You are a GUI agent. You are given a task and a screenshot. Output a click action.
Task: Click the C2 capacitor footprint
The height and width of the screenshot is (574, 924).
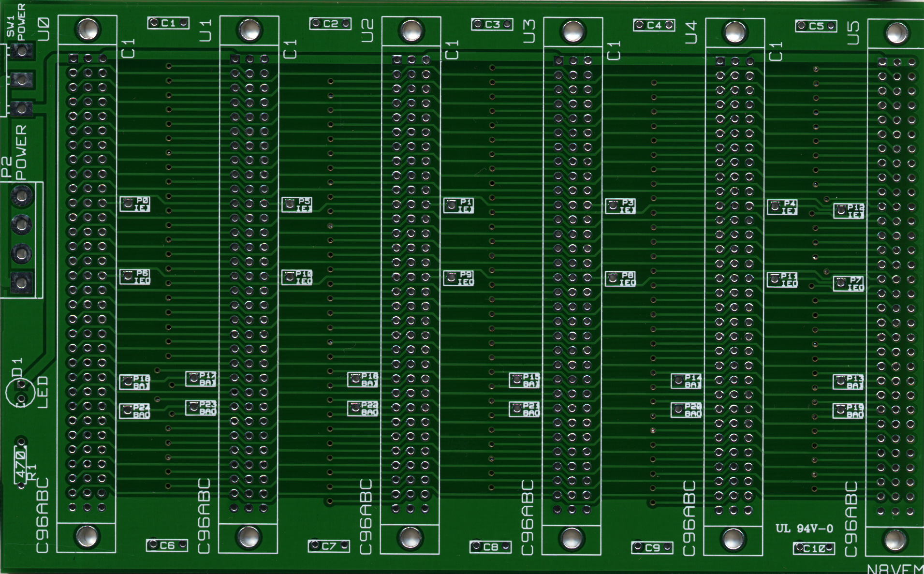click(x=330, y=24)
